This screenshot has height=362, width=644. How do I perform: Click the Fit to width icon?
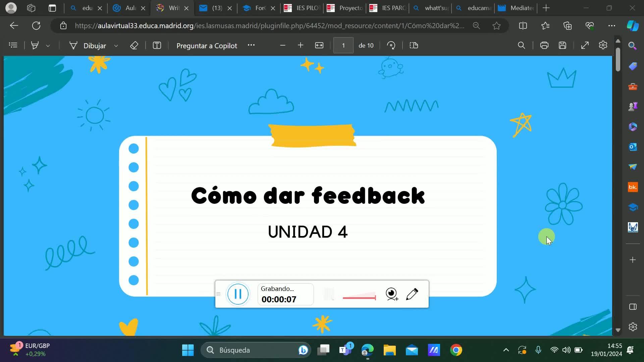319,46
